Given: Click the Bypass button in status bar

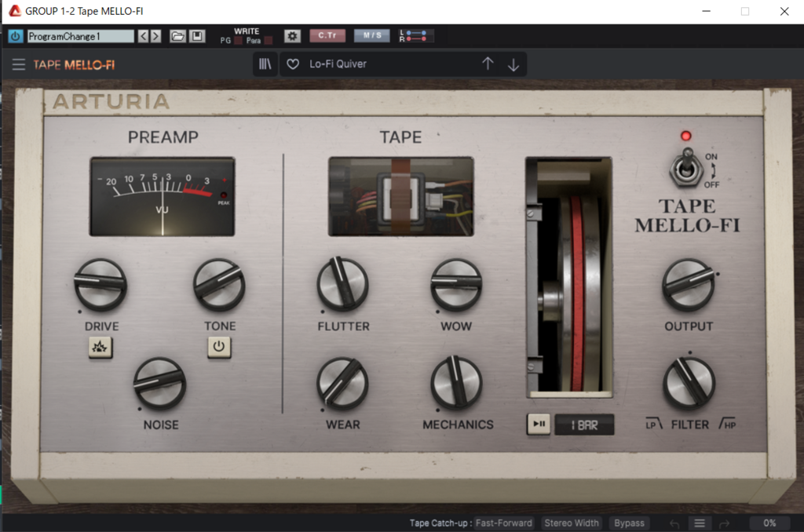Looking at the screenshot, I should 629,523.
